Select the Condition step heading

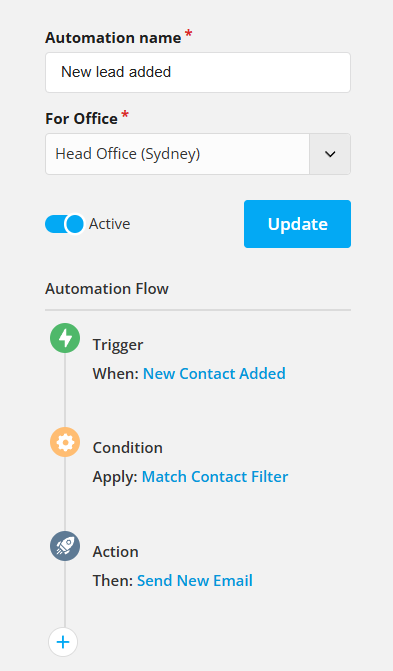coord(128,448)
